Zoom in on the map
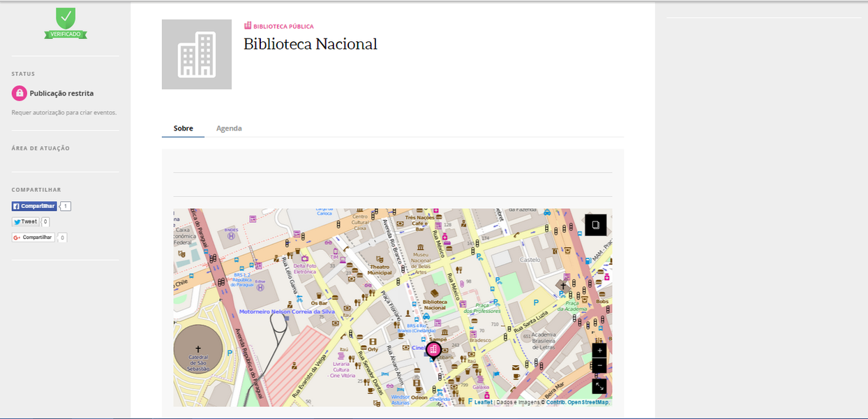Image resolution: width=868 pixels, height=419 pixels. click(x=599, y=351)
